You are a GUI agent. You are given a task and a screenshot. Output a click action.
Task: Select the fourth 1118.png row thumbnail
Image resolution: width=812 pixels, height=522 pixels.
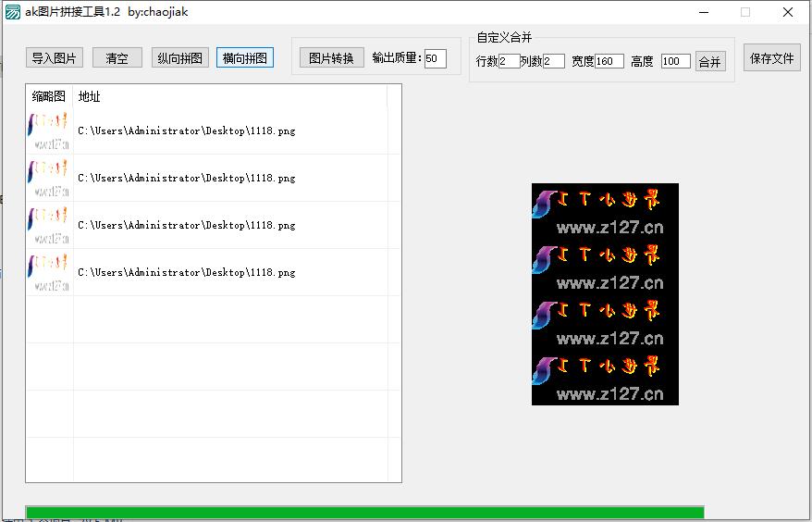point(48,272)
